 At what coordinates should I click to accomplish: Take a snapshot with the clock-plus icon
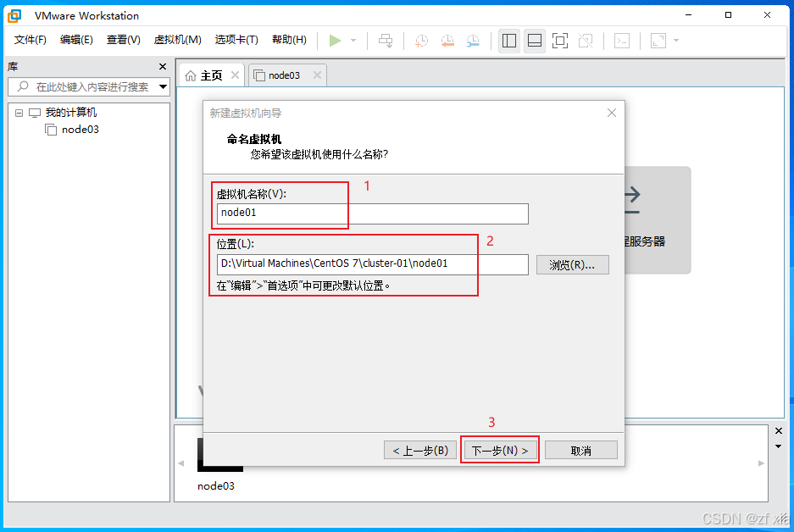click(421, 41)
